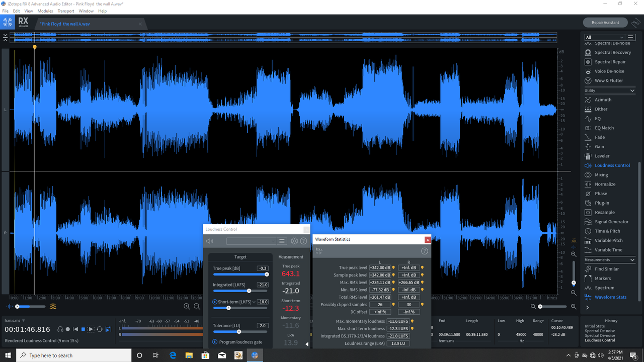Open the Leveler module
Viewport: 644px width, 362px height.
[597, 156]
